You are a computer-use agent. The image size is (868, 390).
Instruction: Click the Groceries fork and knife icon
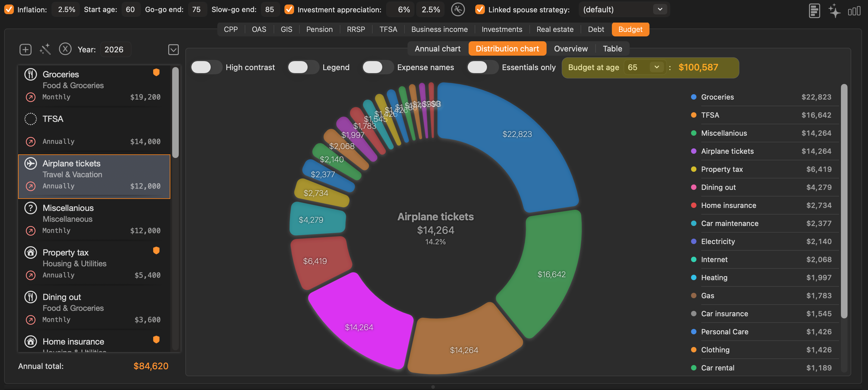(x=31, y=74)
